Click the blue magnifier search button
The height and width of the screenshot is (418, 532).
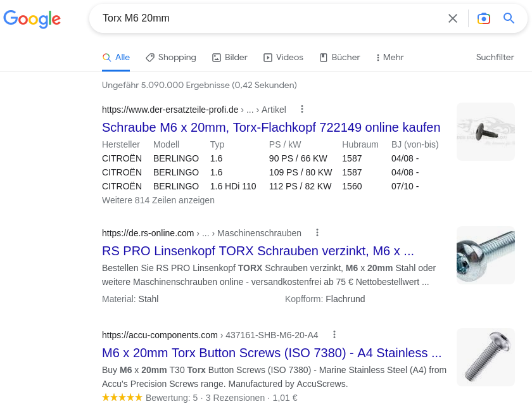(509, 18)
